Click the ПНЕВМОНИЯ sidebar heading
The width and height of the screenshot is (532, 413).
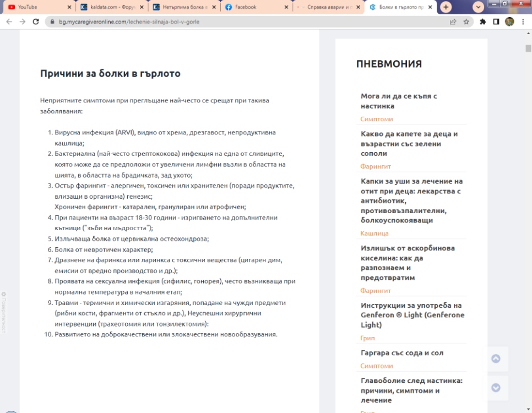pos(389,64)
